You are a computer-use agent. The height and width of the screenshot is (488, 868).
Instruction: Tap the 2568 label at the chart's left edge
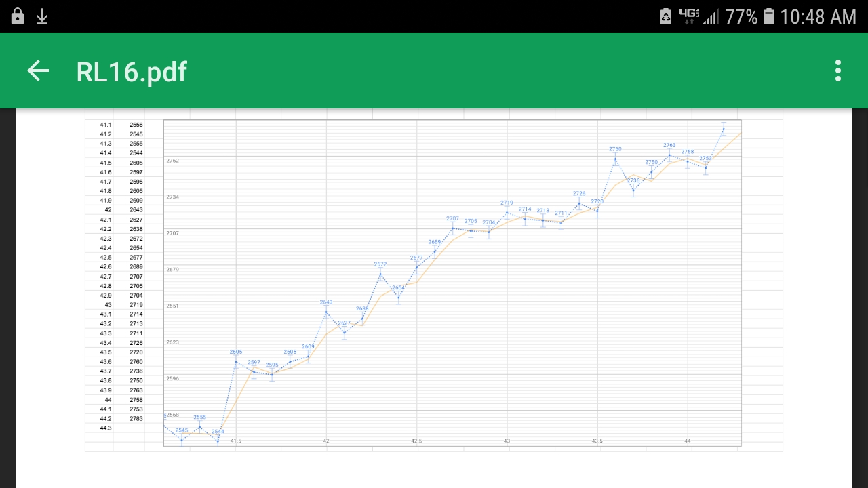point(173,415)
